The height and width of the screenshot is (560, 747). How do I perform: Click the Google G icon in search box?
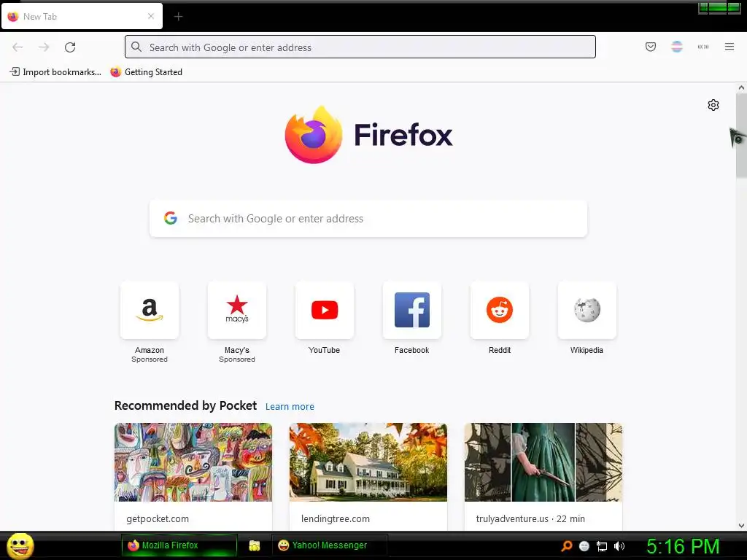[x=171, y=218]
